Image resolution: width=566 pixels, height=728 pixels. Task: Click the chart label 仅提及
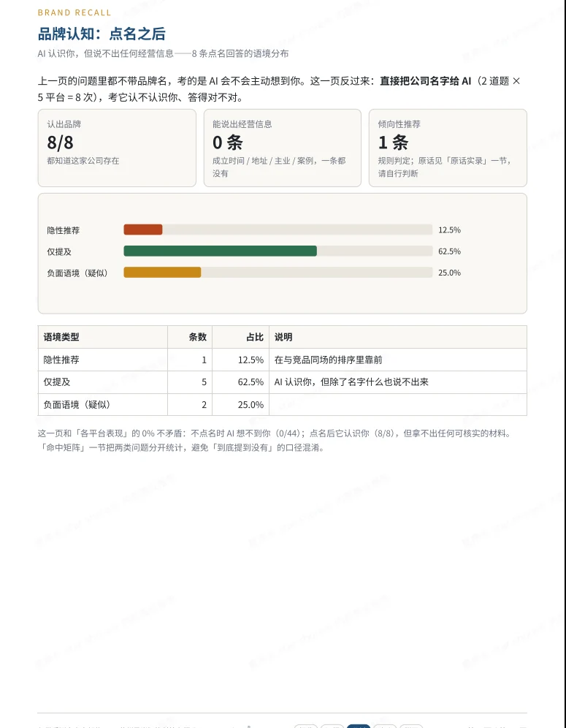pos(59,251)
